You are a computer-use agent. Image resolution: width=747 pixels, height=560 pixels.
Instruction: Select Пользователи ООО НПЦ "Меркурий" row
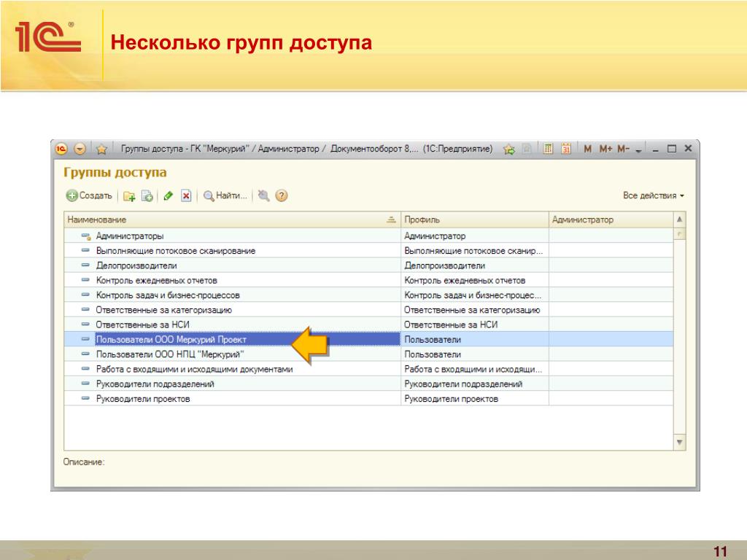tap(368, 354)
